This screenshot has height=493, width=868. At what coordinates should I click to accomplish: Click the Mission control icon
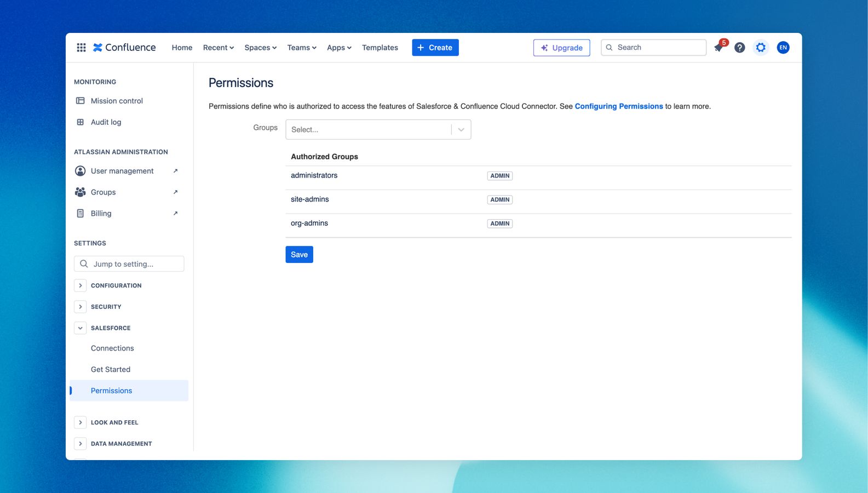pos(80,101)
